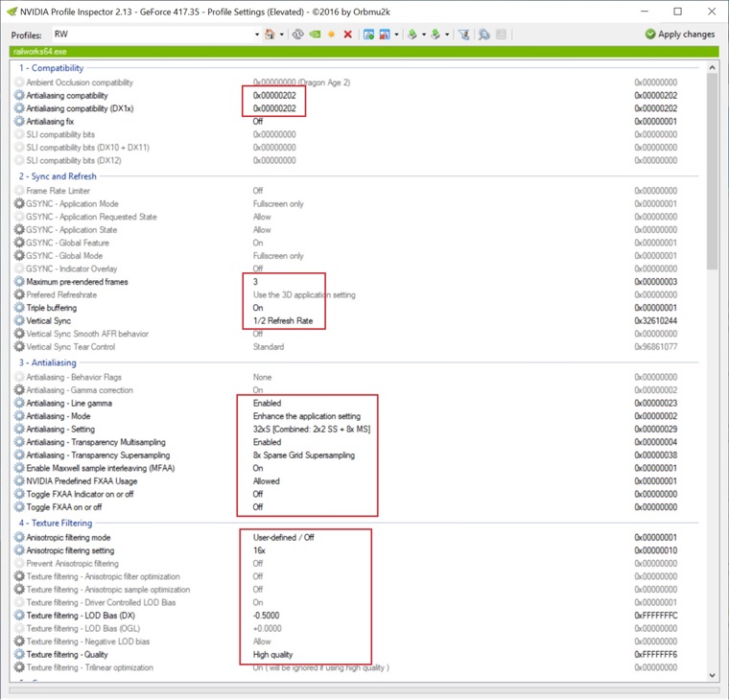Select the -0.5000 LOD Bias value

266,616
